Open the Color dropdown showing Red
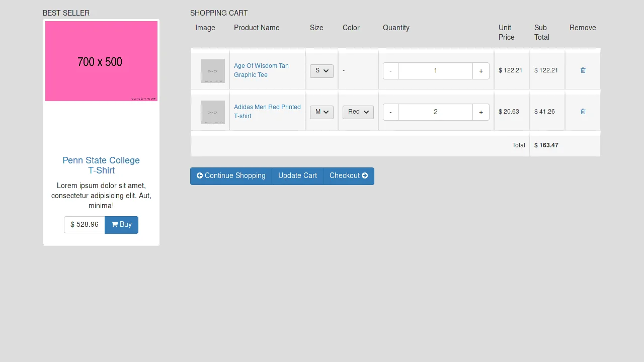This screenshot has width=644, height=362. [358, 112]
